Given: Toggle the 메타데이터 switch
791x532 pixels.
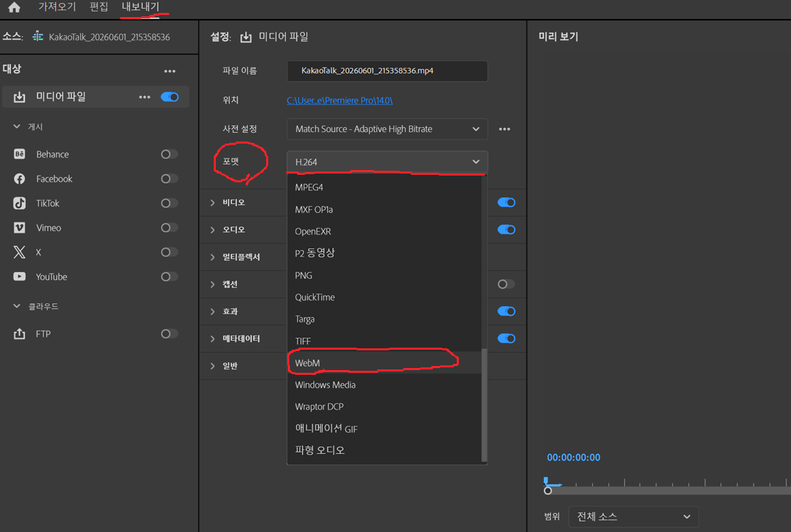Looking at the screenshot, I should click(506, 338).
